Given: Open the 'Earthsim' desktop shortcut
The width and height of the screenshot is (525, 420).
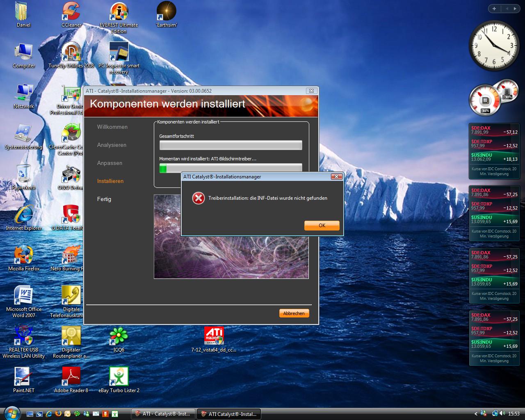Looking at the screenshot, I should click(167, 15).
